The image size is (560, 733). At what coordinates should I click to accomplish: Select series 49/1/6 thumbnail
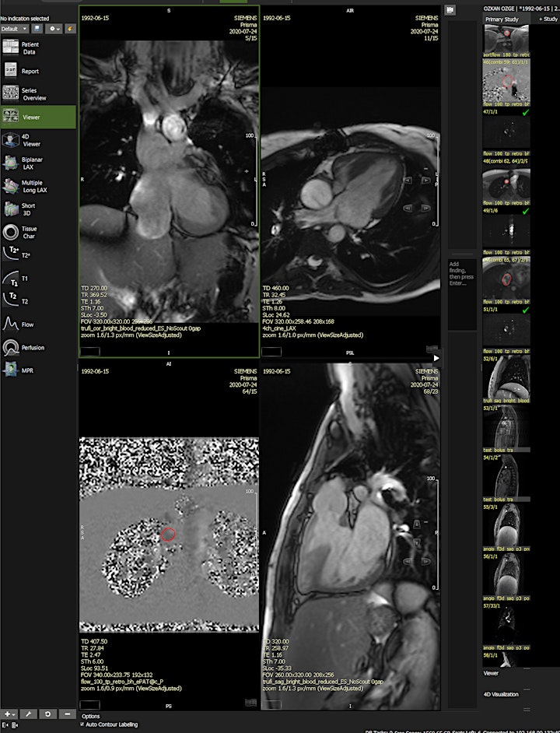(x=506, y=231)
